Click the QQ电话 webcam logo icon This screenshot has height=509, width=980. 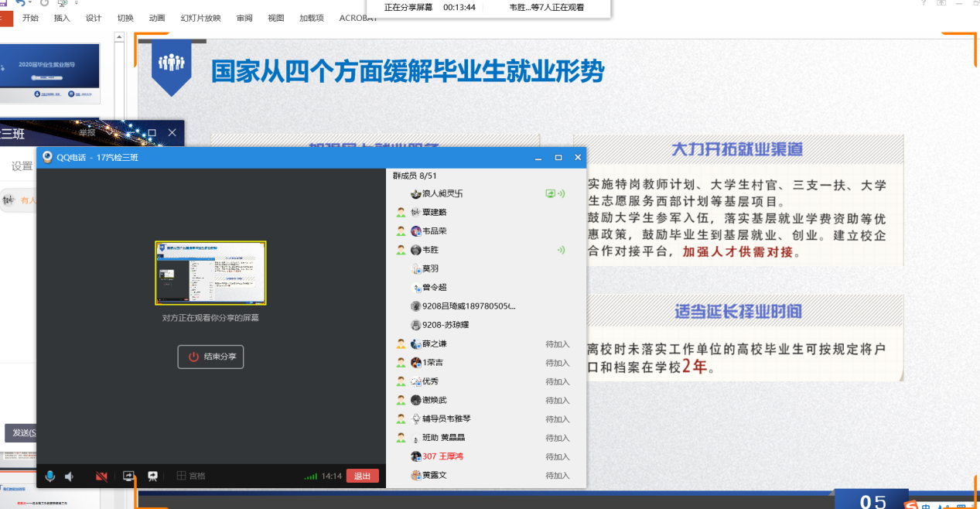[x=47, y=157]
